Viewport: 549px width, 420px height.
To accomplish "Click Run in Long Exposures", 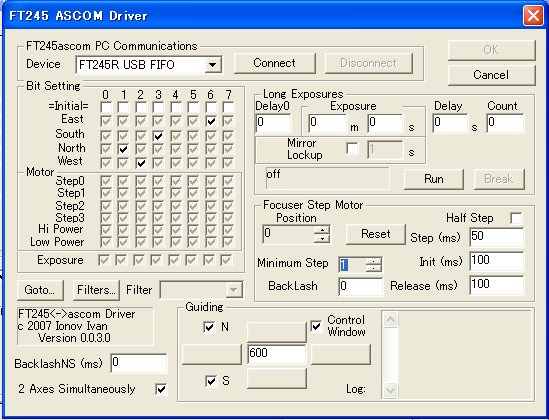I will pos(434,179).
